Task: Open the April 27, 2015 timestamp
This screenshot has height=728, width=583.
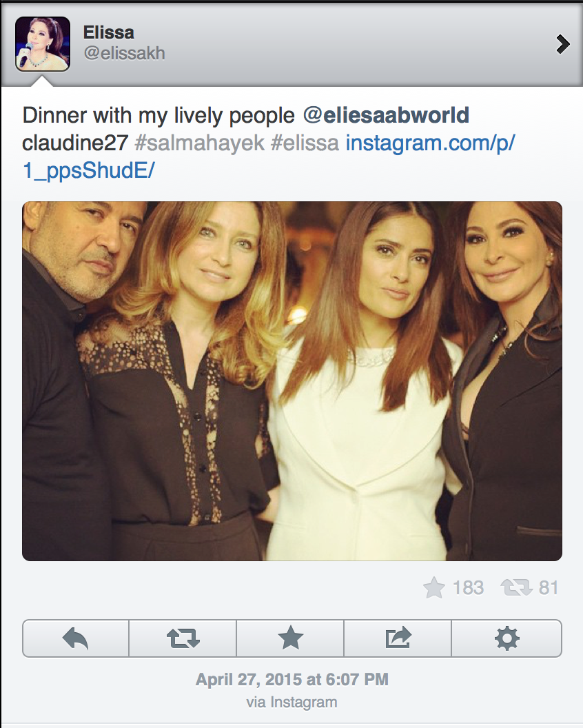Action: click(292, 680)
